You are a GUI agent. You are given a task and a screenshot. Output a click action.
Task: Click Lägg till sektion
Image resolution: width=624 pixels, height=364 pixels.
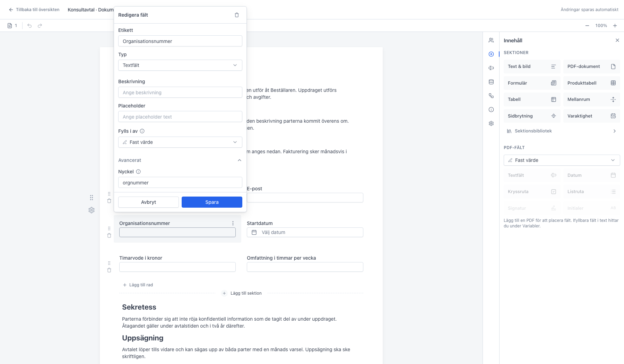pos(242,293)
